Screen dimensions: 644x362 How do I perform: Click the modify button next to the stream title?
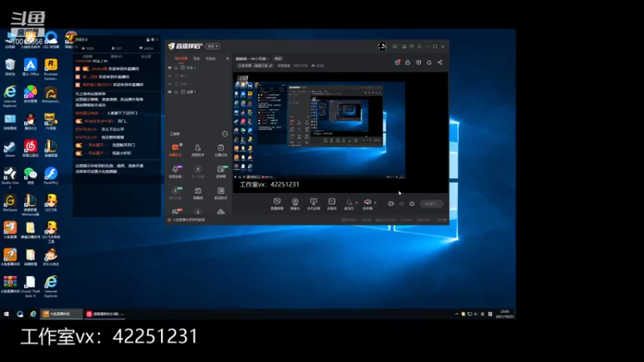278,59
